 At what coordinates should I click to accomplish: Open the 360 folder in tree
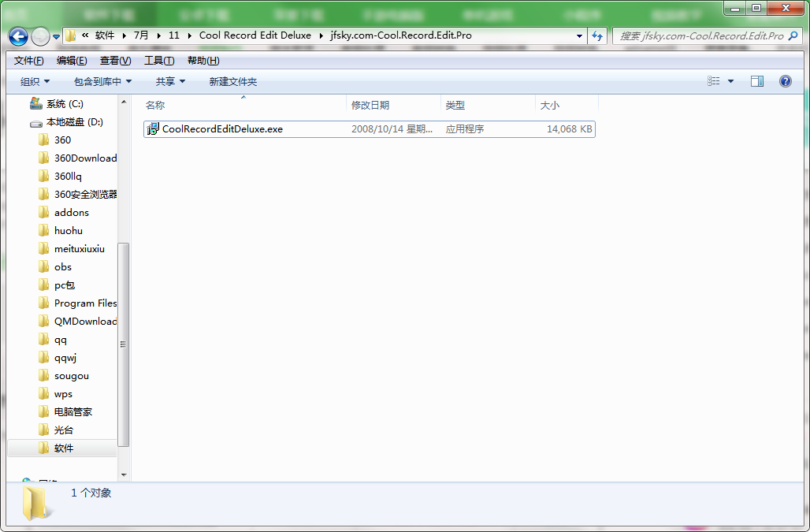coord(62,140)
